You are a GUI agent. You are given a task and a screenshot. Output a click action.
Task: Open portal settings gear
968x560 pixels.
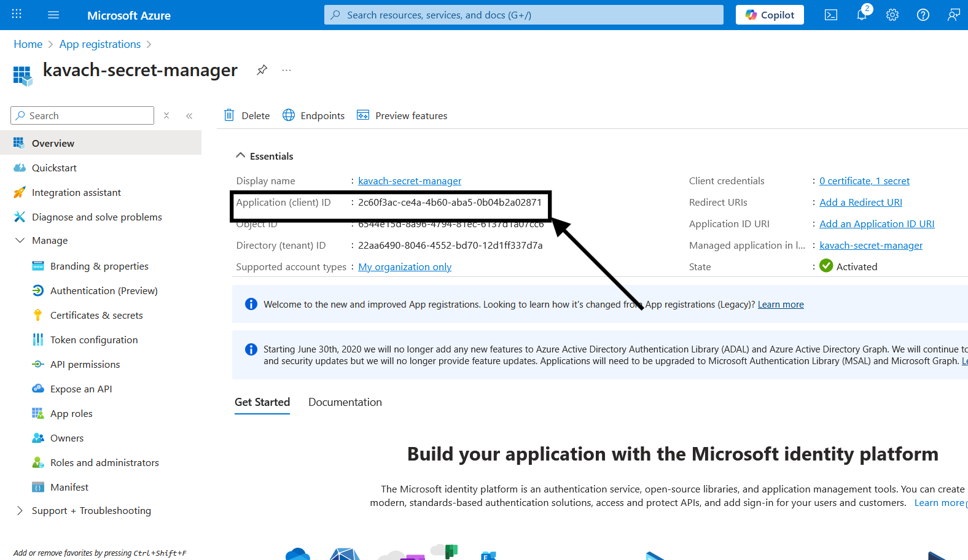tap(892, 15)
